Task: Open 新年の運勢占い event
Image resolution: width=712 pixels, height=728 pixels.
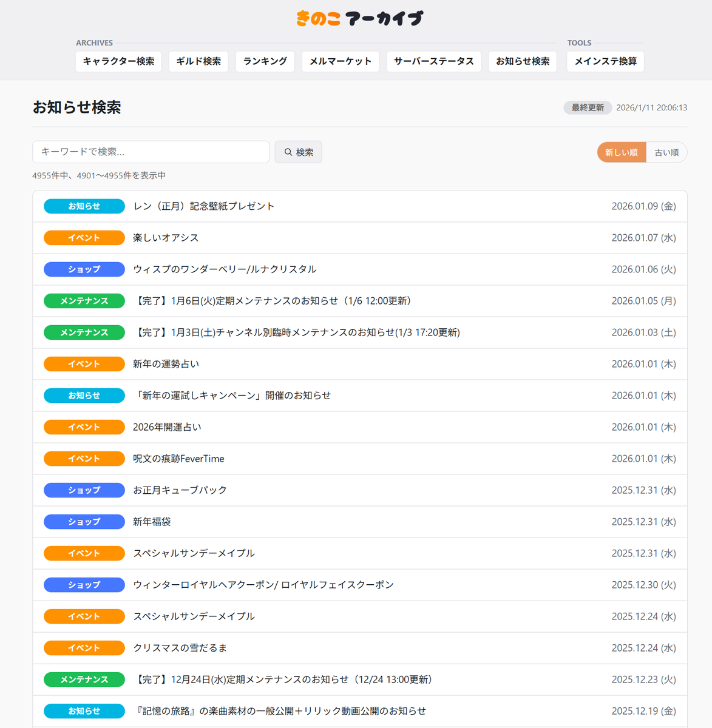Action: coord(360,364)
